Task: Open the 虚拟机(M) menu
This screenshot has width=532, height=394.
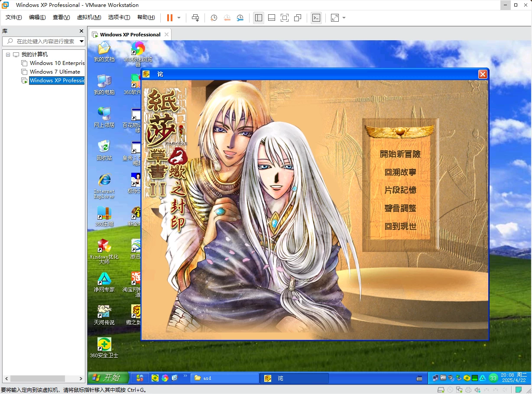Action: point(89,17)
